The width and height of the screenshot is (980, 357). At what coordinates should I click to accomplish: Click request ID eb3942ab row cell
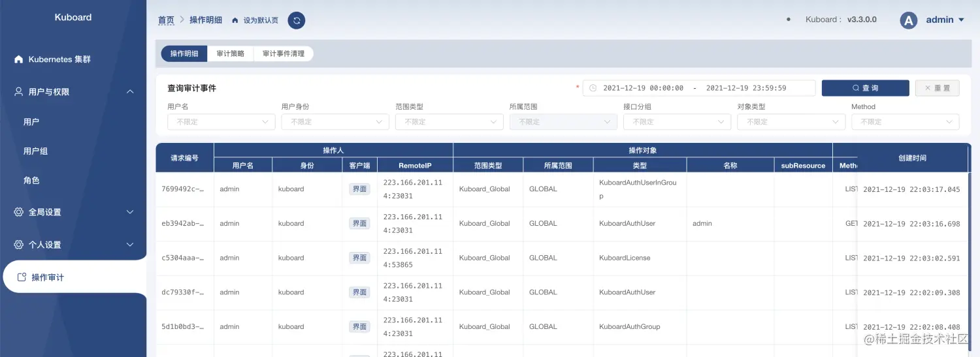(184, 224)
